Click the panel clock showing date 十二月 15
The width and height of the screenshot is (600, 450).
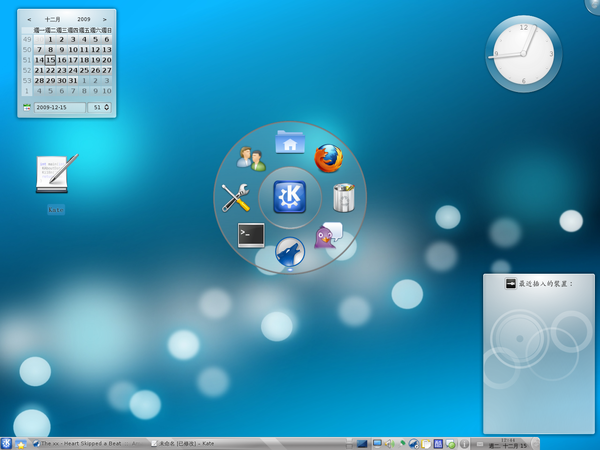tap(508, 444)
